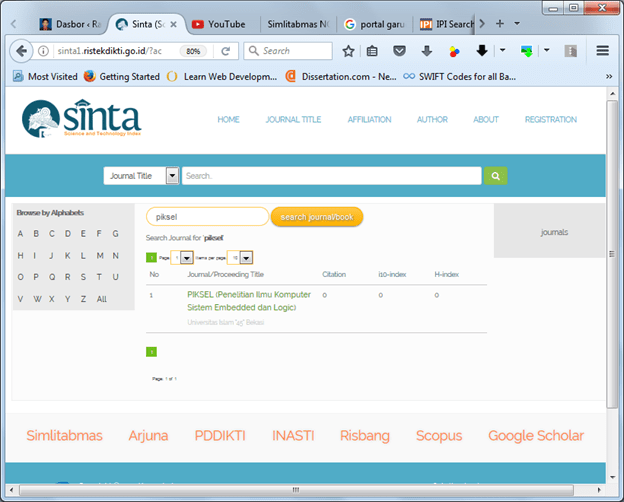Screen dimensions: 624x502
Task: Open the AFFILIATION menu item
Action: [369, 120]
